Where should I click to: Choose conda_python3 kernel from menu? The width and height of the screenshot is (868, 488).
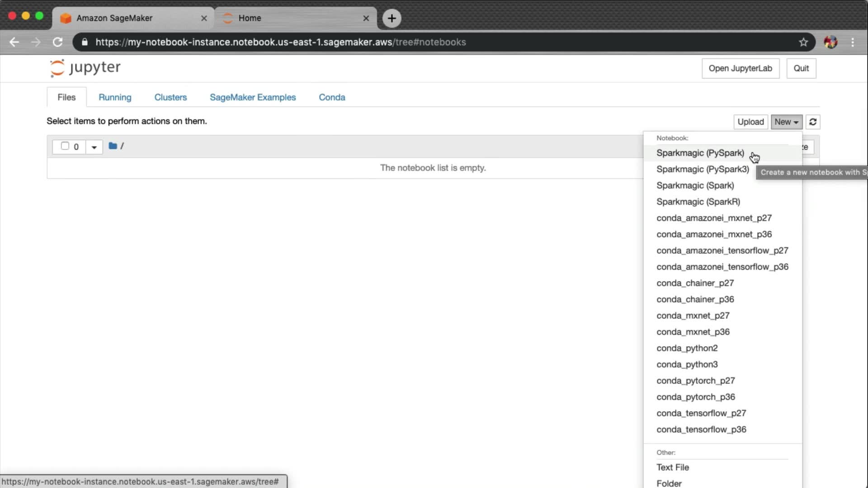(687, 364)
